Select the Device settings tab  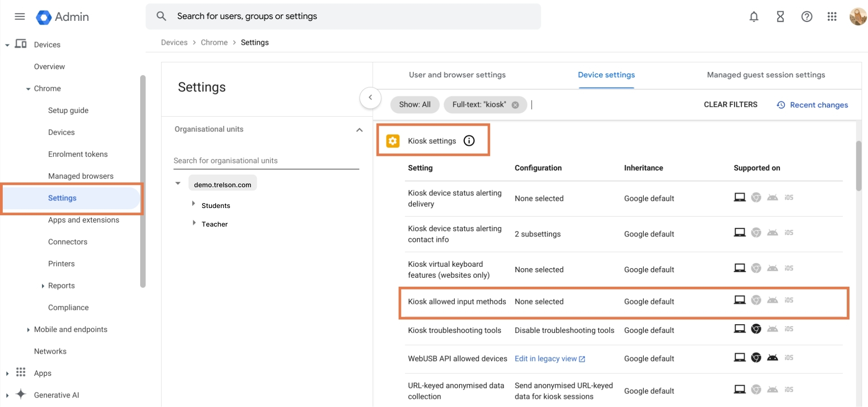(606, 75)
